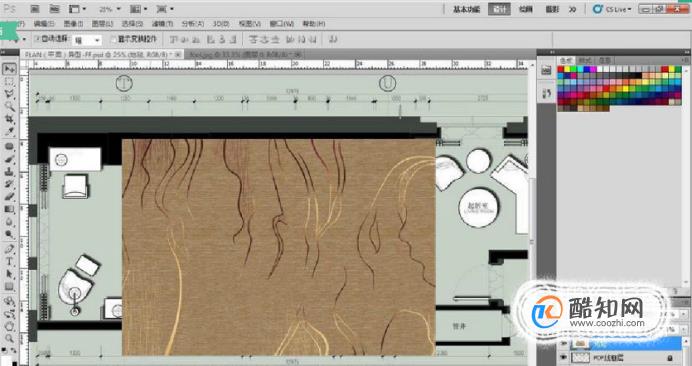Screen dimensions: 692x366
Task: Open the 滤镜(T) menu
Action: [162, 24]
